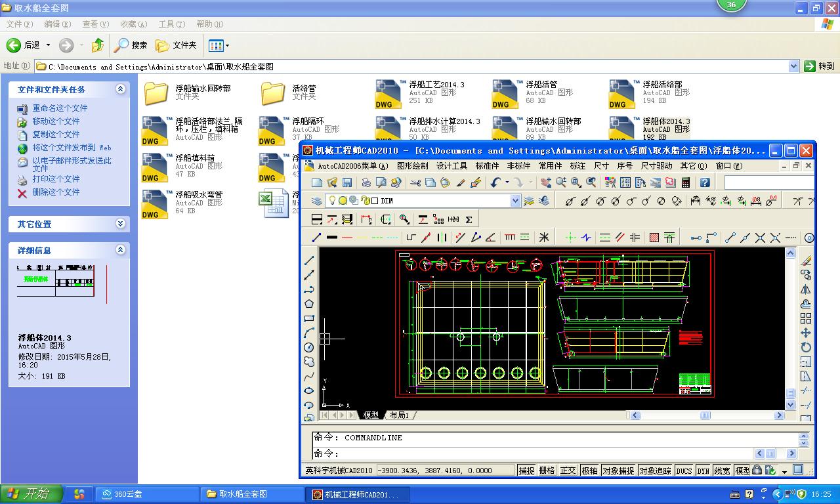This screenshot has width=840, height=504.
Task: Click the 重命名这个文件 link
Action: tap(60, 108)
